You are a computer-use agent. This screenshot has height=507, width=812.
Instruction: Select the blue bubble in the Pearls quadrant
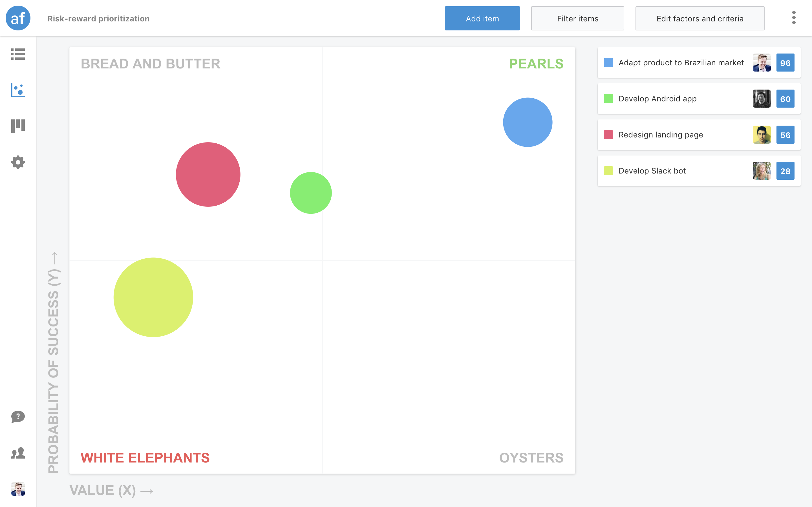528,122
